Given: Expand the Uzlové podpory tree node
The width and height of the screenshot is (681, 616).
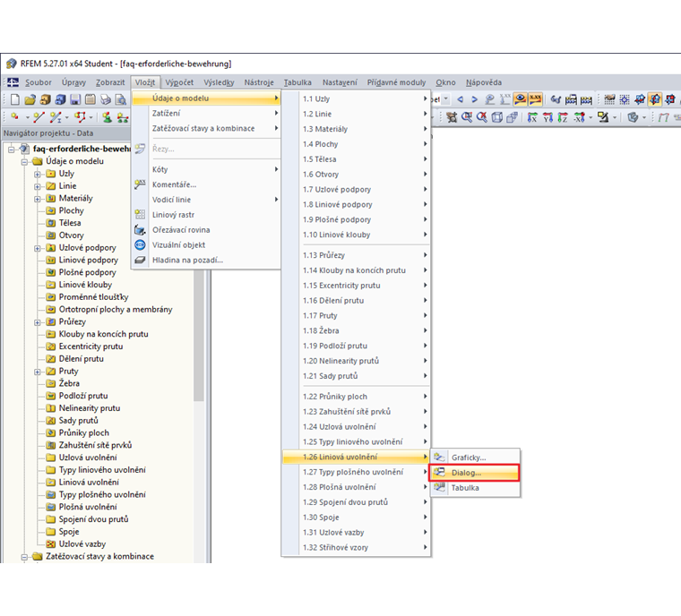Looking at the screenshot, I should [x=38, y=248].
